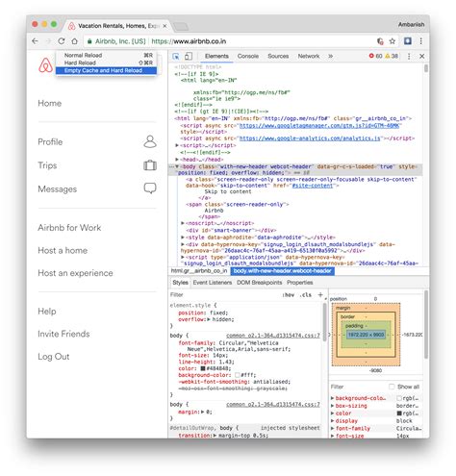Expand the overflow hidden shorthand triangle
Image resolution: width=456 pixels, height=476 pixels.
tap(209, 319)
